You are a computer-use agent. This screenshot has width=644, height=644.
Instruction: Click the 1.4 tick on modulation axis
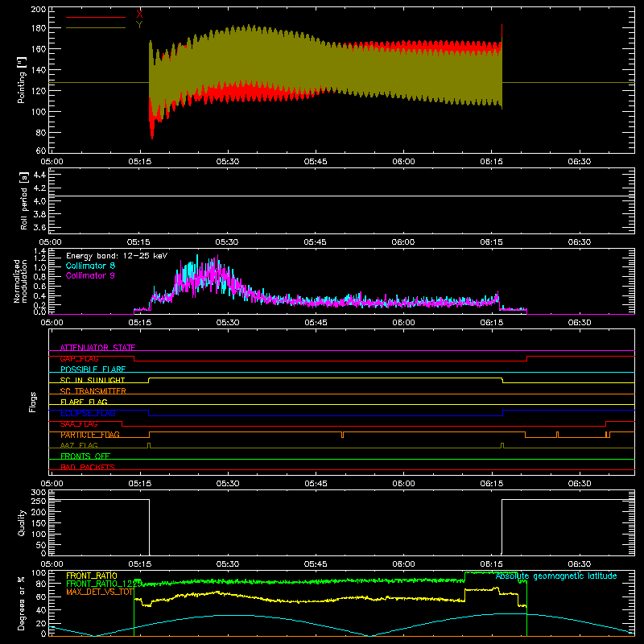pyautogui.click(x=40, y=251)
